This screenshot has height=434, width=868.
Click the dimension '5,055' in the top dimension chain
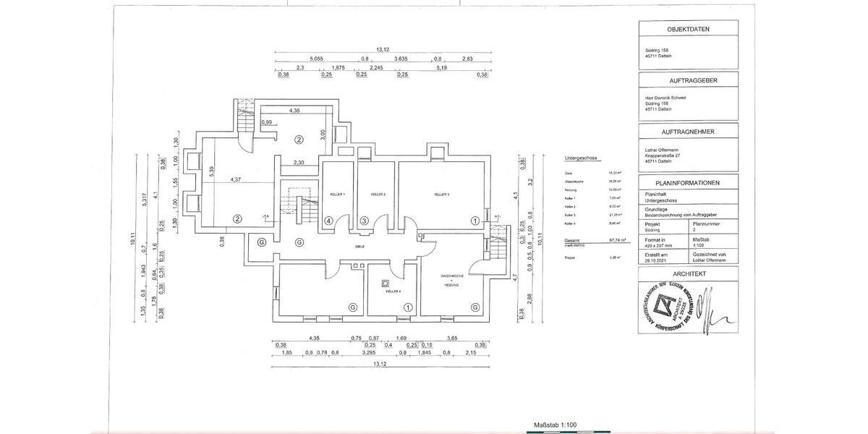tap(316, 58)
